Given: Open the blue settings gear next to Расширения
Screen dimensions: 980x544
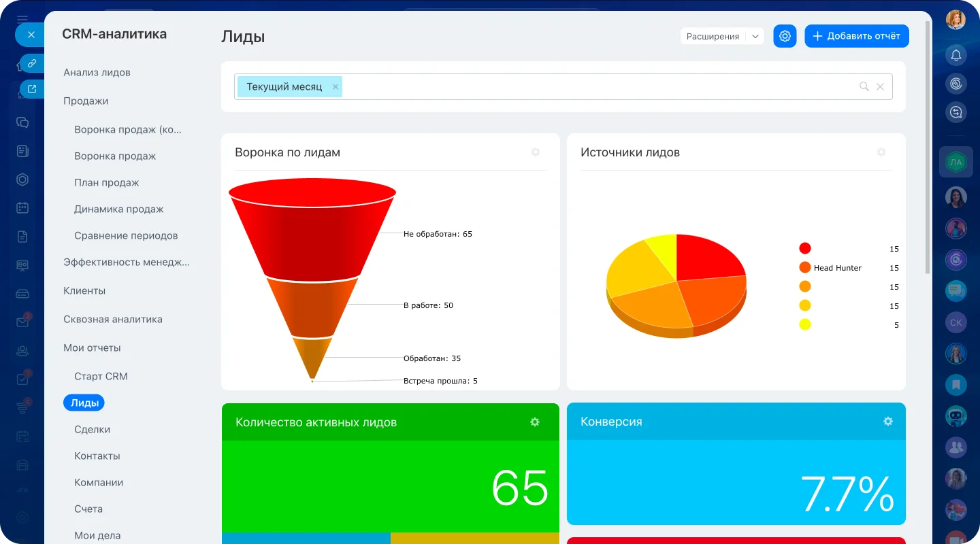Looking at the screenshot, I should click(785, 36).
